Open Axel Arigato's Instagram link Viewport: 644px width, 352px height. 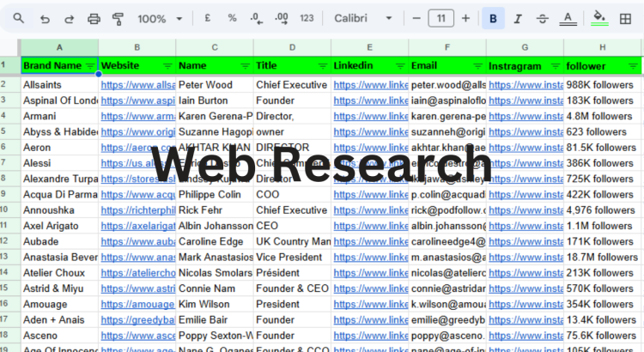coord(526,226)
